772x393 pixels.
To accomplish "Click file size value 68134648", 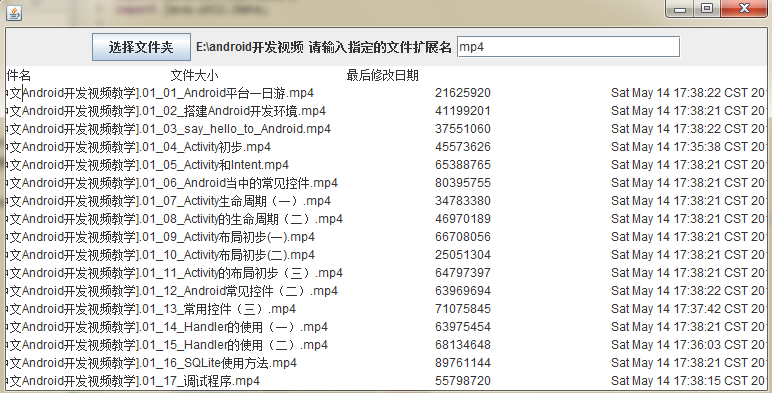I will [463, 345].
